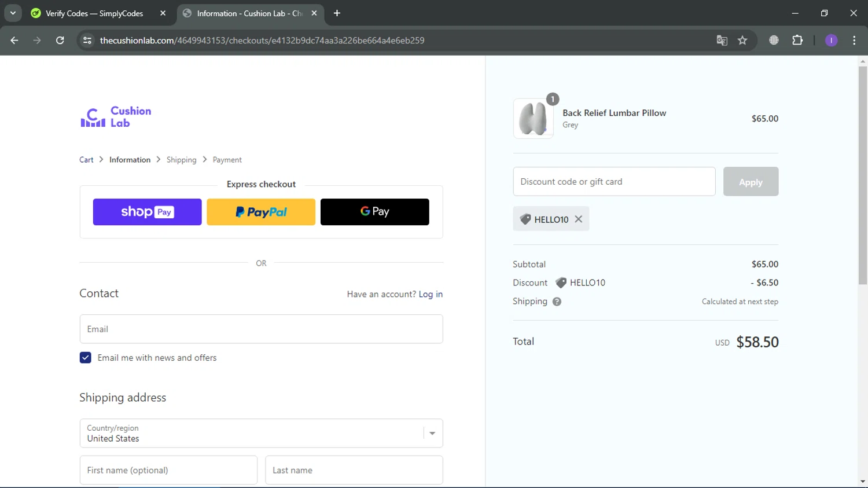The width and height of the screenshot is (868, 488).
Task: Click the Payment breadcrumb step
Action: point(227,160)
